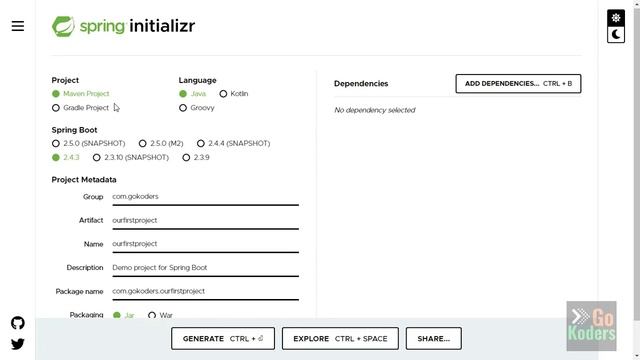This screenshot has height=360, width=640.
Task: Click the Spring Boot heading
Action: pyautogui.click(x=74, y=130)
